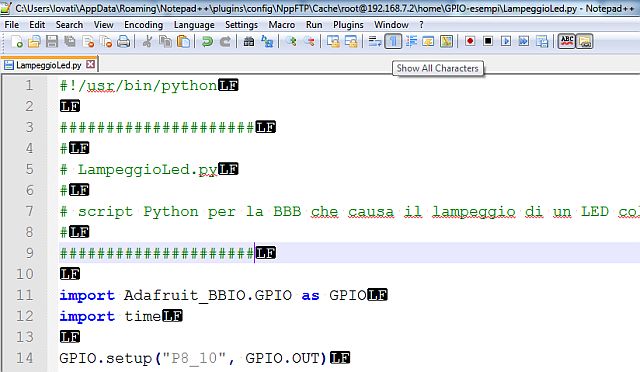
Task: Click the "# LampeggioLed.py" comment text
Action: click(139, 169)
